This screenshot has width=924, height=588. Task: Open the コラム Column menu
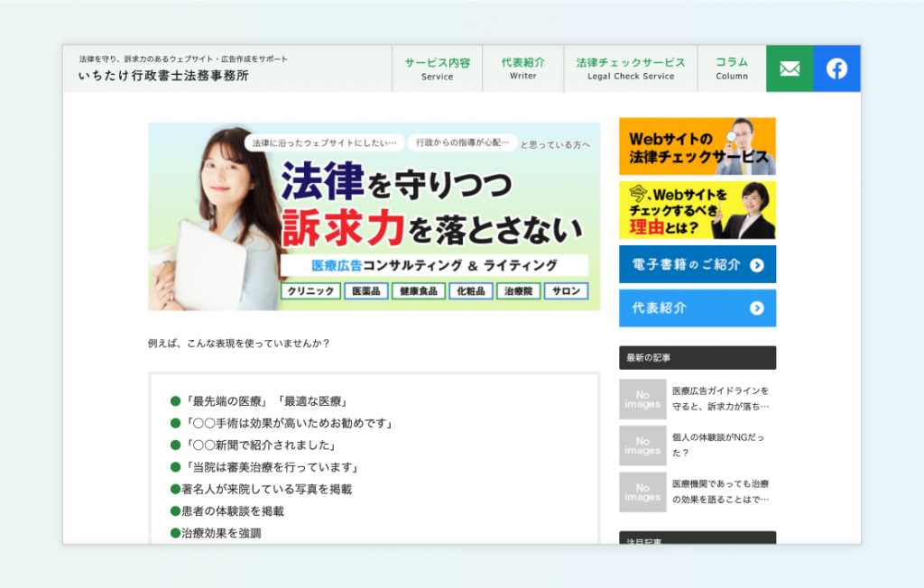coord(732,69)
